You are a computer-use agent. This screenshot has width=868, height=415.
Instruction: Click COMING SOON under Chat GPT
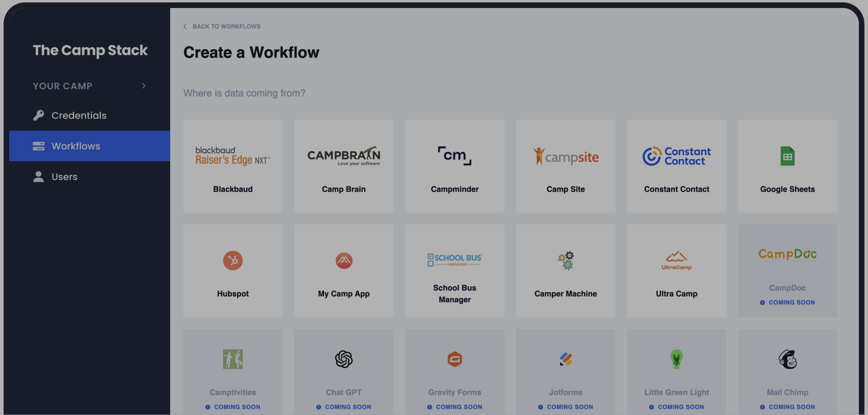click(348, 407)
